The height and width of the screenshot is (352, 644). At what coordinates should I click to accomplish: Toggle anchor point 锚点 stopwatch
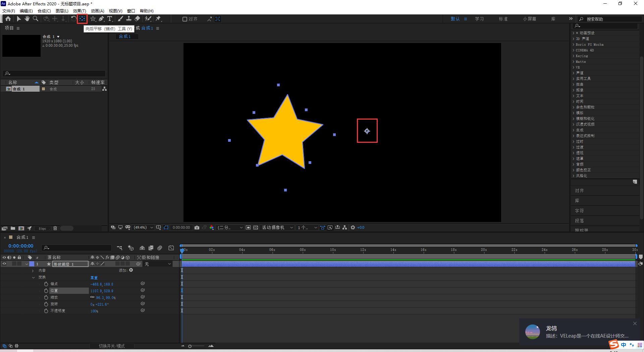pos(46,284)
